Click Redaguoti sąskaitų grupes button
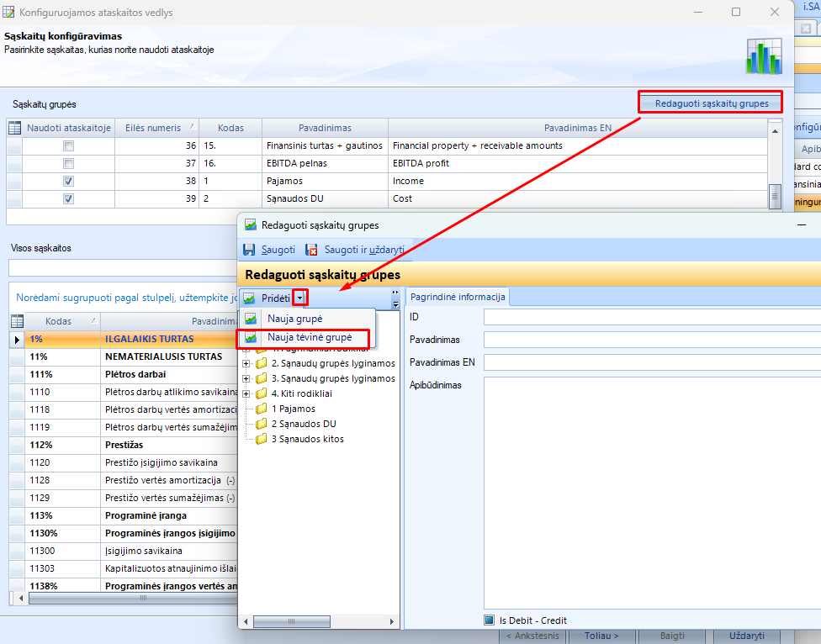 tap(711, 103)
